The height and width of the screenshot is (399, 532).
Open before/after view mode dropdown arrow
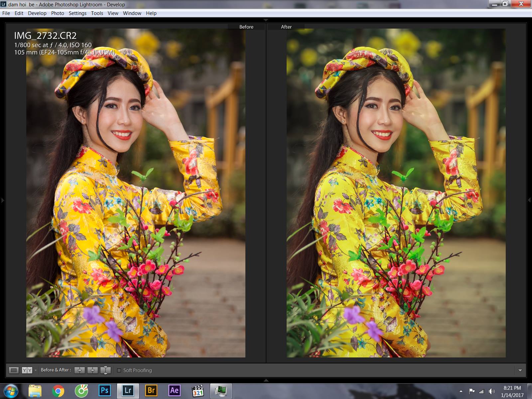click(36, 370)
